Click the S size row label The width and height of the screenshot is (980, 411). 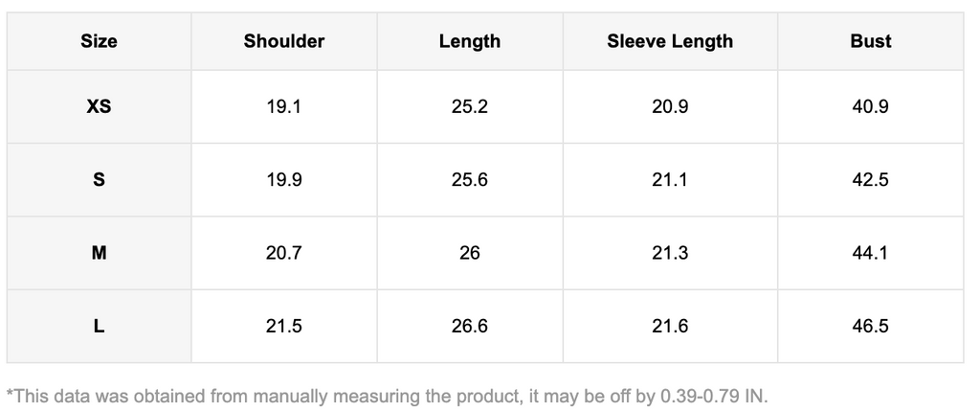click(99, 179)
